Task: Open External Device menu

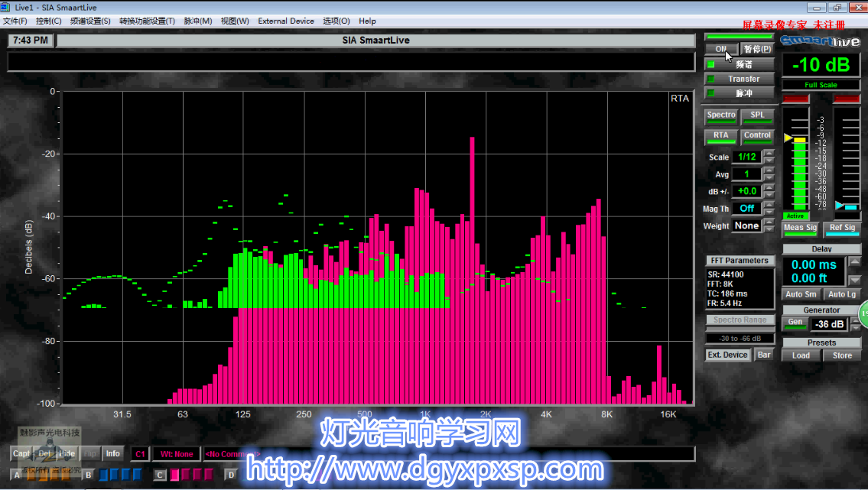Action: point(286,21)
